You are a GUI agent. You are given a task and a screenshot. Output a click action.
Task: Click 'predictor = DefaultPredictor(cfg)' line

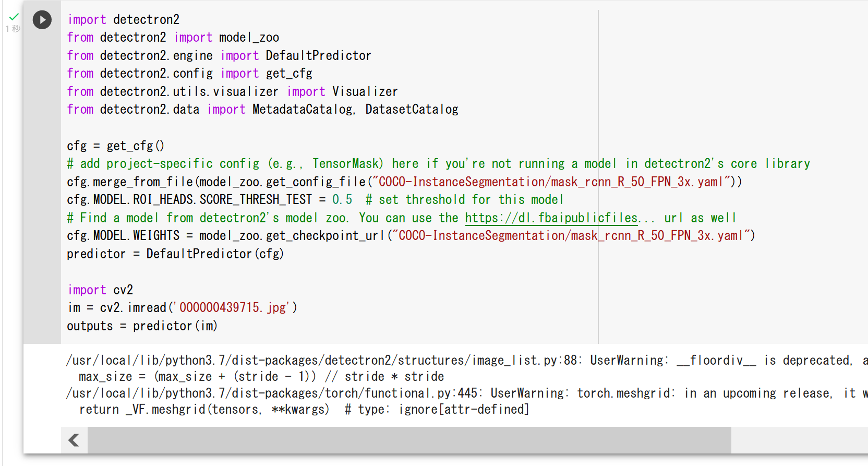(175, 254)
